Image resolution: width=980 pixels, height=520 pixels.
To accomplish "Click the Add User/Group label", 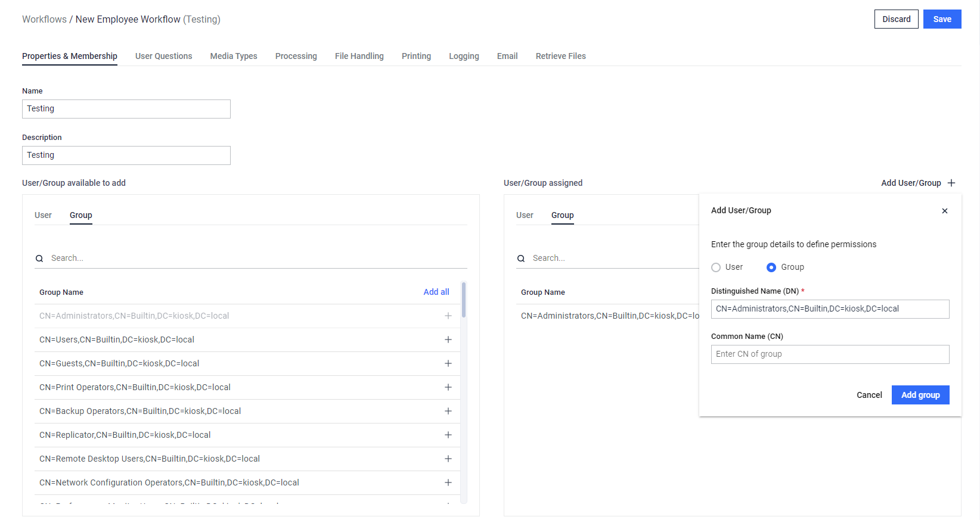I will [911, 183].
